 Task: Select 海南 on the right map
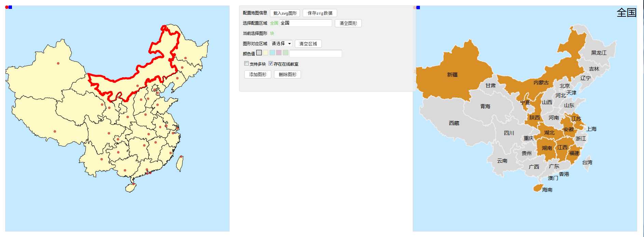547,190
